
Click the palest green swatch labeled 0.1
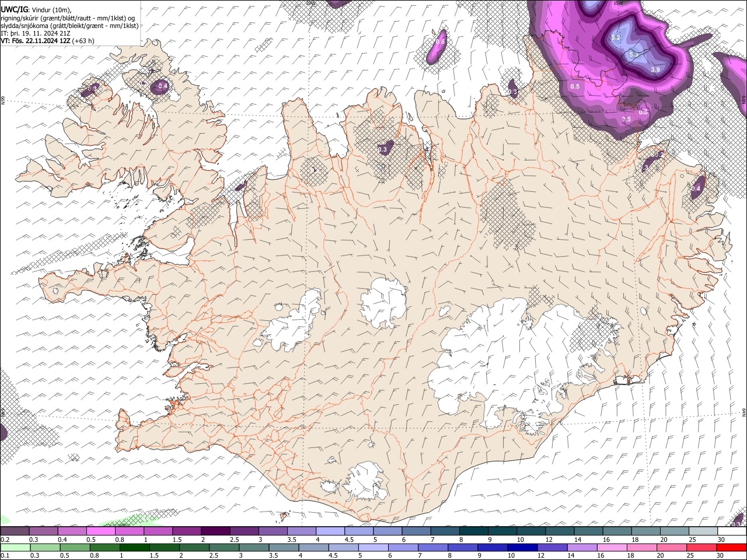tap(15, 548)
